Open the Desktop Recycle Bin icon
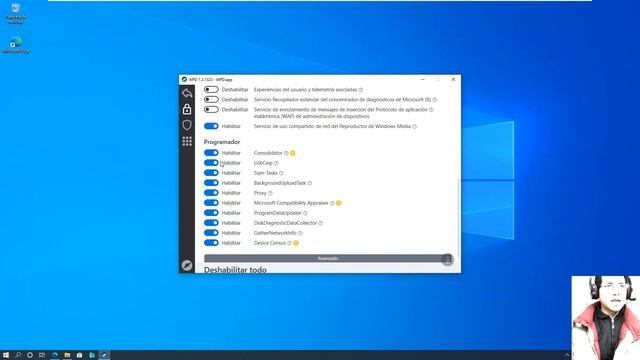 coord(16,13)
